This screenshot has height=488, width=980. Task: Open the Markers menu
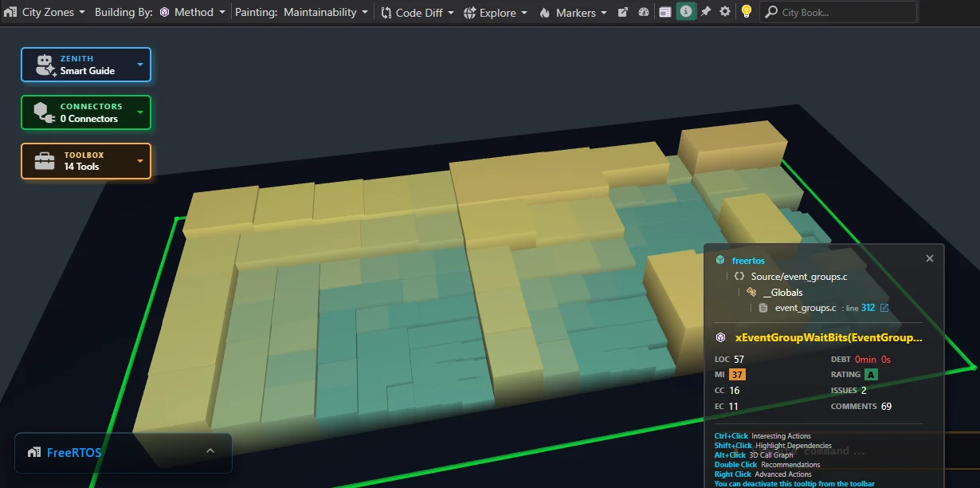pos(574,12)
